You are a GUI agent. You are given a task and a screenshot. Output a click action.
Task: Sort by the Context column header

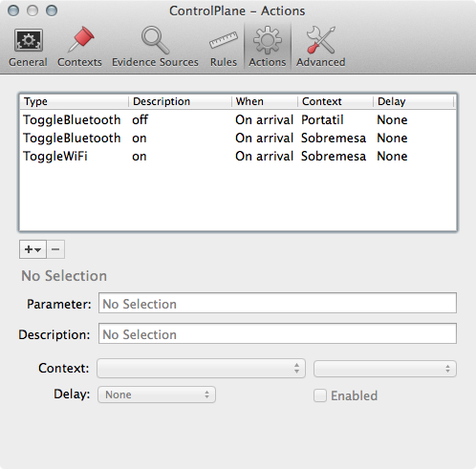[x=335, y=101]
